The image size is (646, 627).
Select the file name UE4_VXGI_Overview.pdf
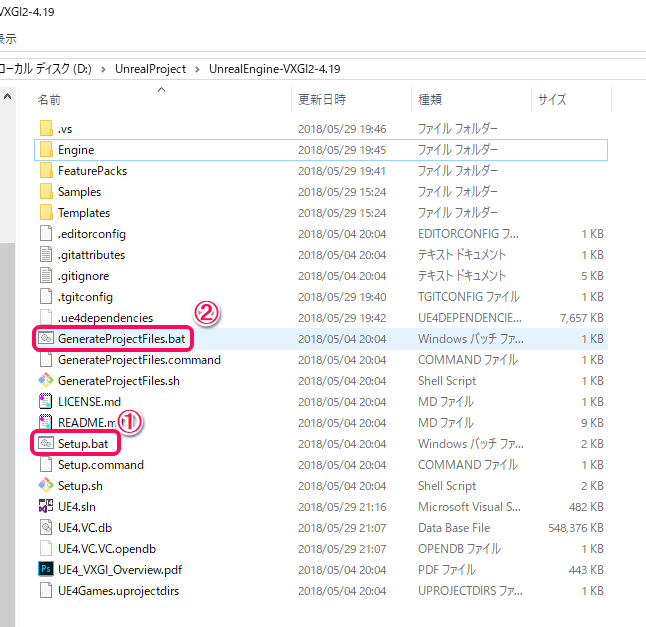(120, 570)
